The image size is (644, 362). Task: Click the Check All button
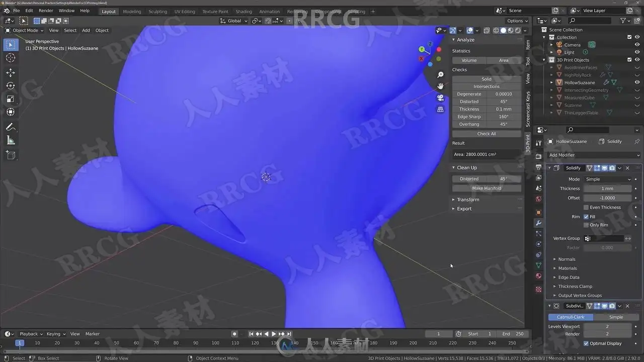click(487, 134)
